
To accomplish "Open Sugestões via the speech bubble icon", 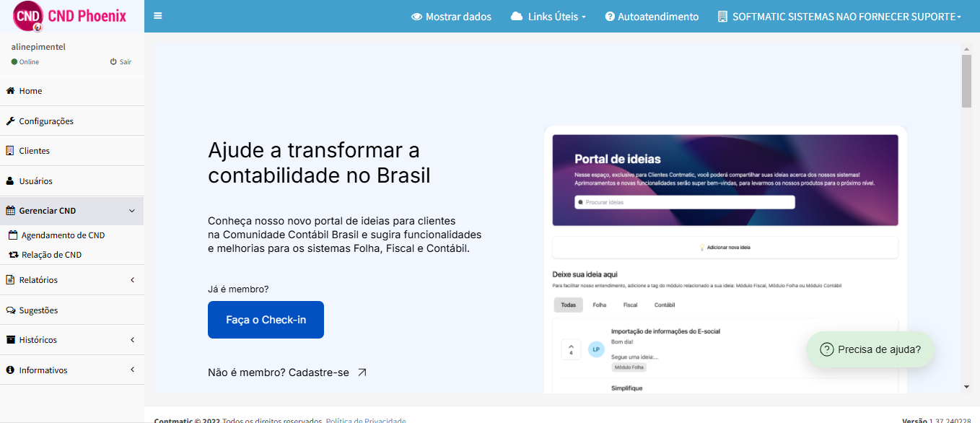I will click(10, 310).
